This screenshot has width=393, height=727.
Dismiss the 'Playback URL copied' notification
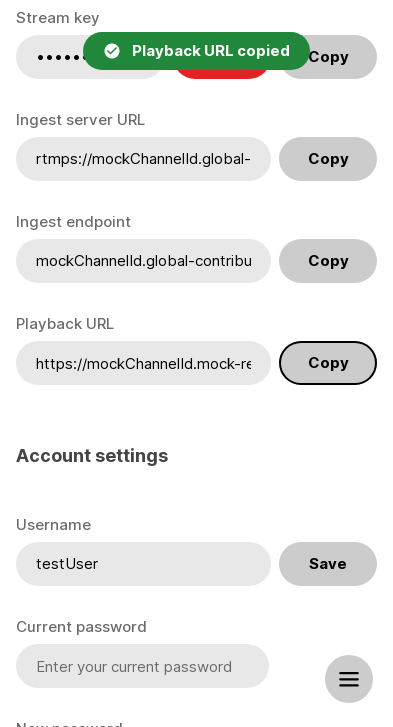coord(196,51)
